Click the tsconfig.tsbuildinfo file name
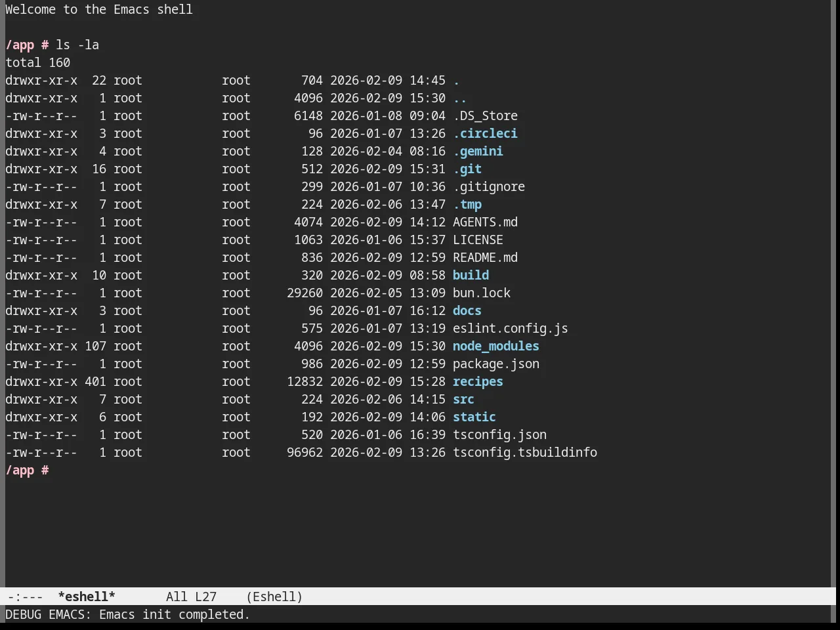Viewport: 840px width, 630px height. click(525, 452)
